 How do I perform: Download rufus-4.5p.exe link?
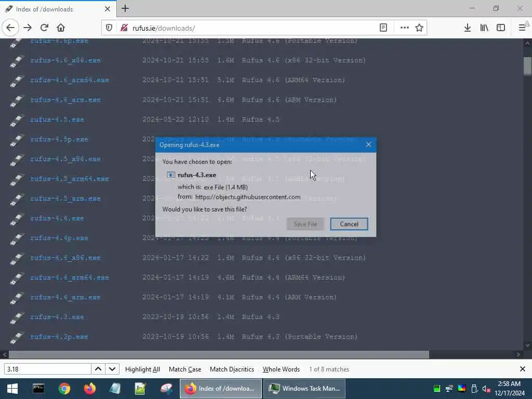point(59,139)
